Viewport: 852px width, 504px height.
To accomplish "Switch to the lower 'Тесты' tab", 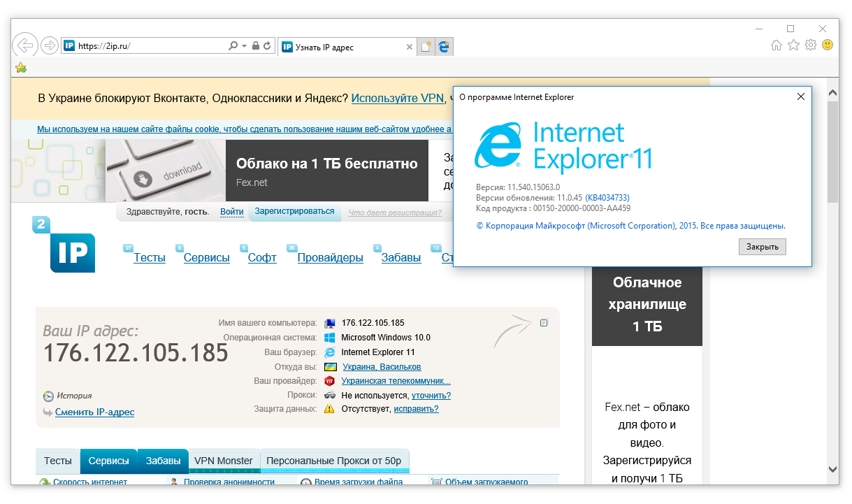I will [58, 461].
